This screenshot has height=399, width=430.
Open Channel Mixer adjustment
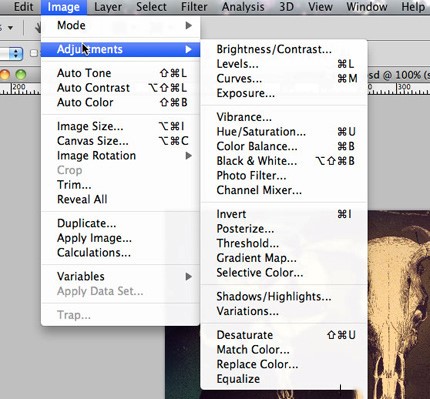(x=284, y=190)
